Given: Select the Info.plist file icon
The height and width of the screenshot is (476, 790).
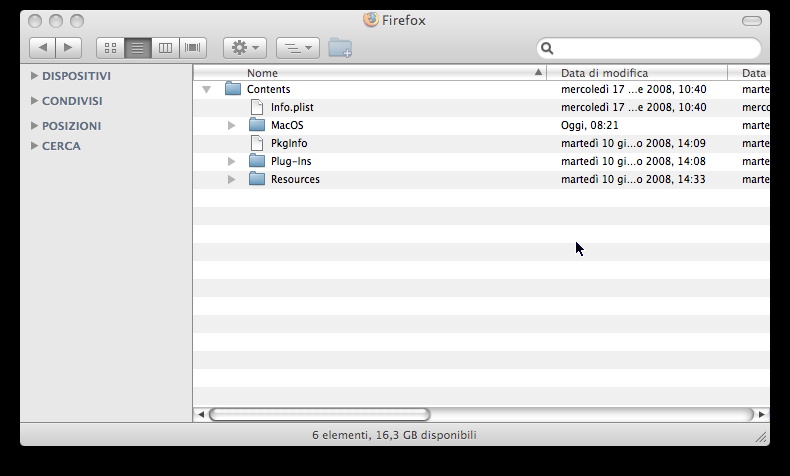Looking at the screenshot, I should click(x=257, y=107).
